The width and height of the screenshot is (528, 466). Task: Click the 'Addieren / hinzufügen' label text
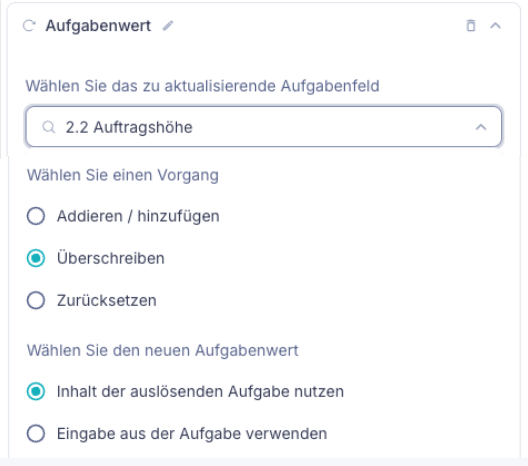[138, 216]
